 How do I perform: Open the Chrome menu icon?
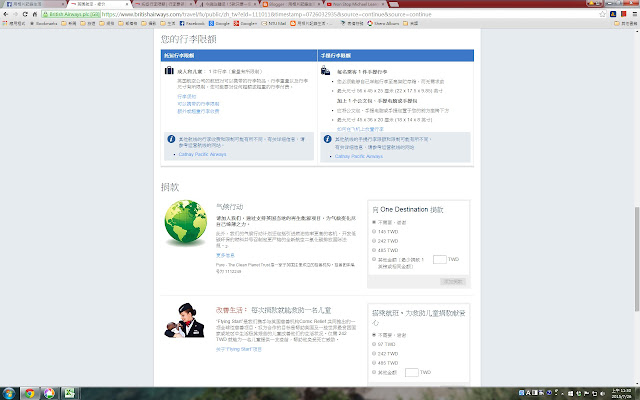[635, 14]
